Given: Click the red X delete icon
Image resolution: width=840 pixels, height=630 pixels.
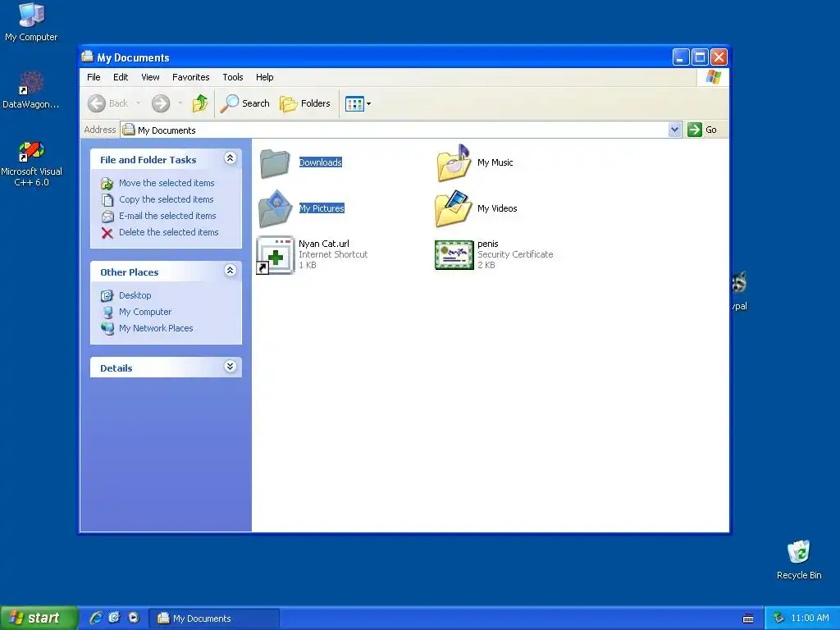Looking at the screenshot, I should coord(107,233).
